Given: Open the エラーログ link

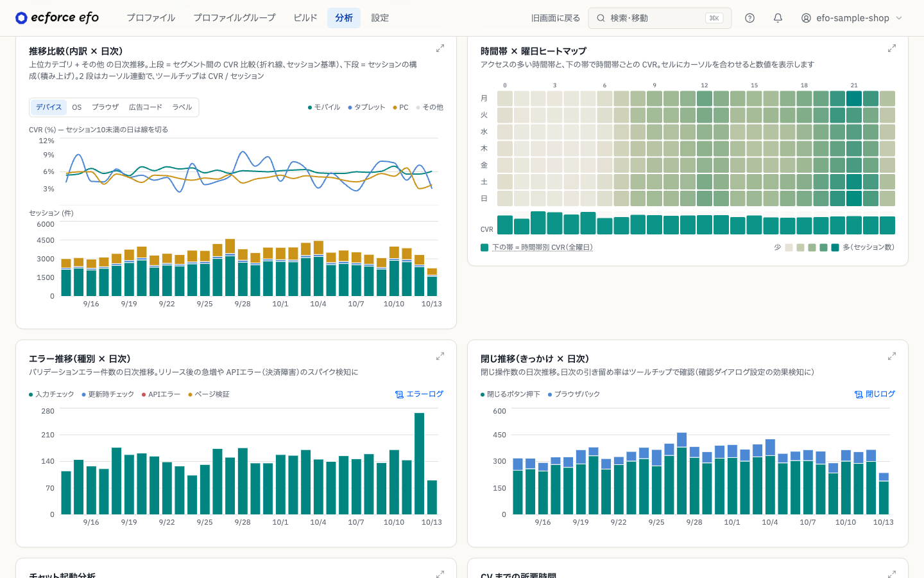Looking at the screenshot, I should (420, 394).
